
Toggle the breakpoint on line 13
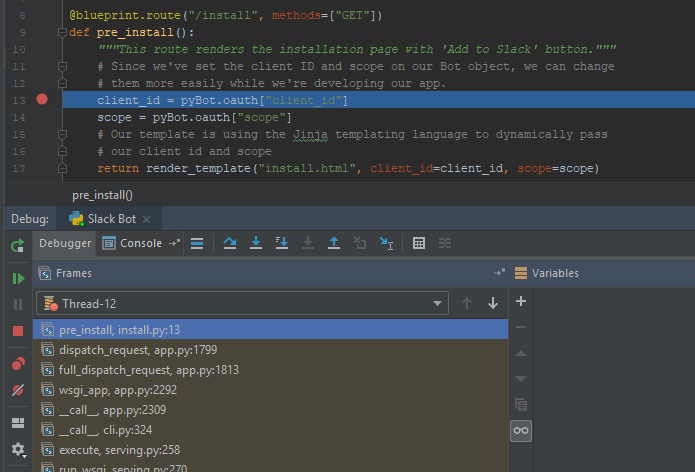click(x=42, y=100)
